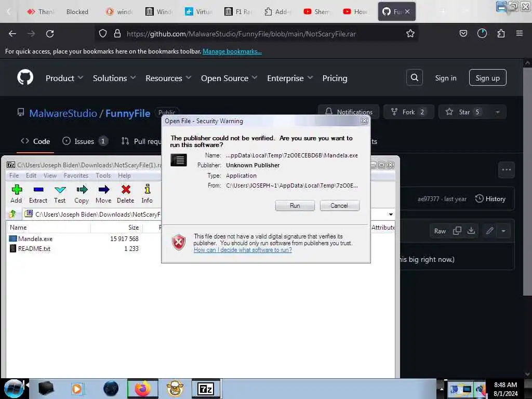Open the 7-Zip Edit menu
532x399 pixels.
click(31, 176)
